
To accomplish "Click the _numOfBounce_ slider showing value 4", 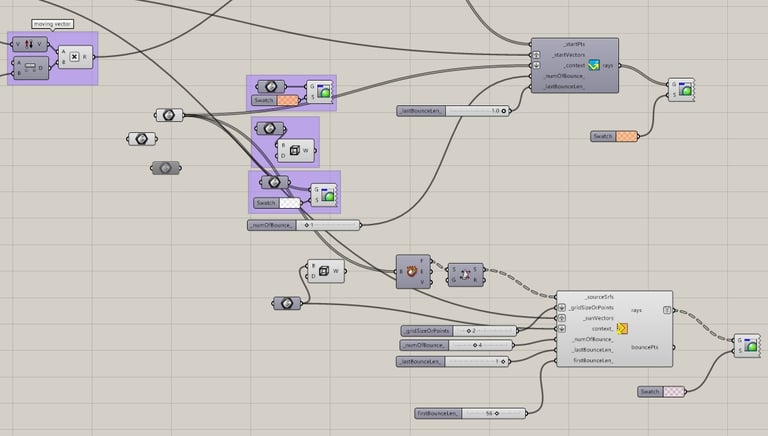I will coord(456,345).
